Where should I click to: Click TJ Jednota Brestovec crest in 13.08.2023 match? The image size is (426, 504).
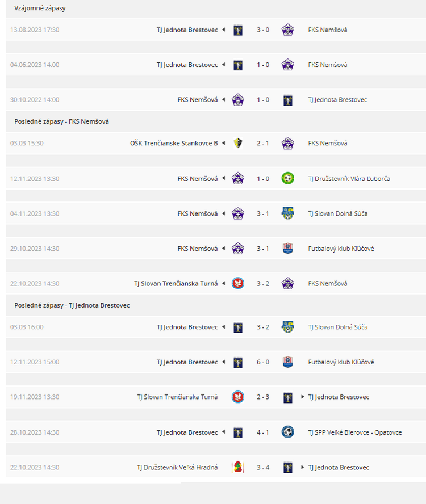point(238,30)
